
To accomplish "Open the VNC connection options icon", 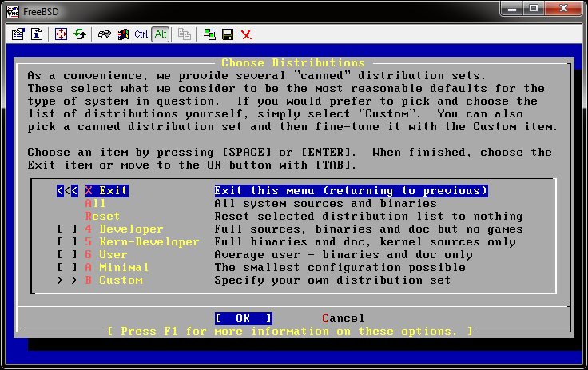I will click(x=18, y=34).
